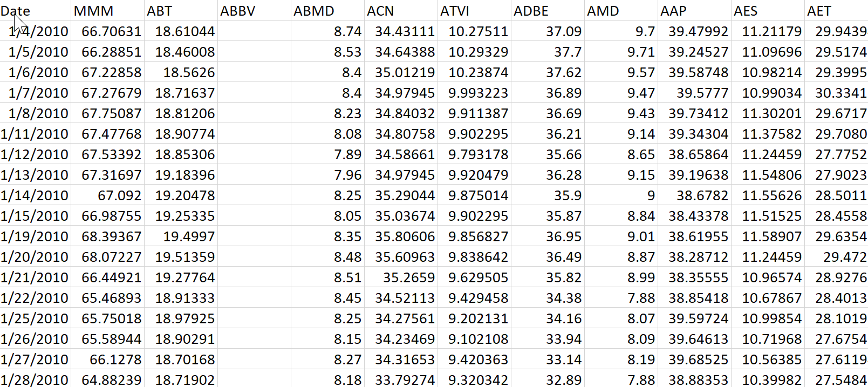Click the ACN value 34.43111
Screen dimensions: 868x387
point(401,31)
